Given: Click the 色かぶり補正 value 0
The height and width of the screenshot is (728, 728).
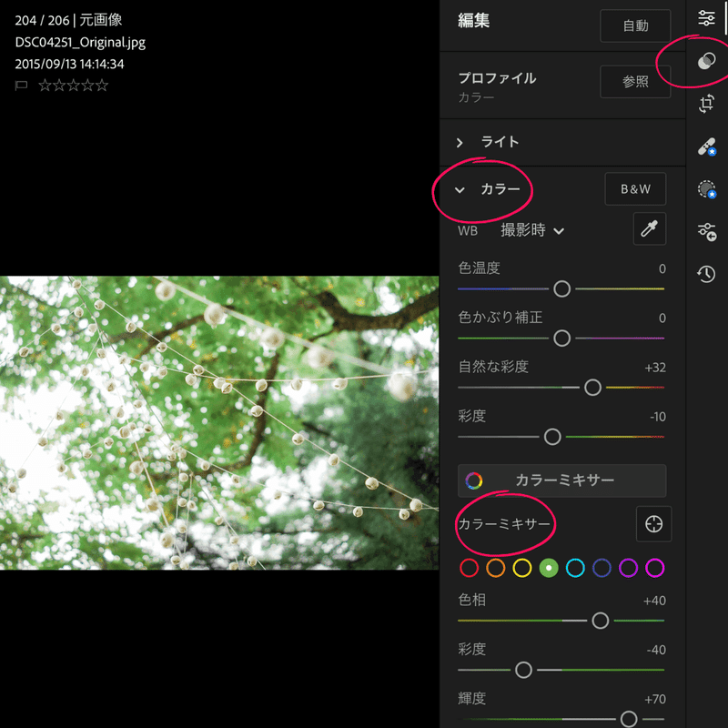Looking at the screenshot, I should pos(662,318).
